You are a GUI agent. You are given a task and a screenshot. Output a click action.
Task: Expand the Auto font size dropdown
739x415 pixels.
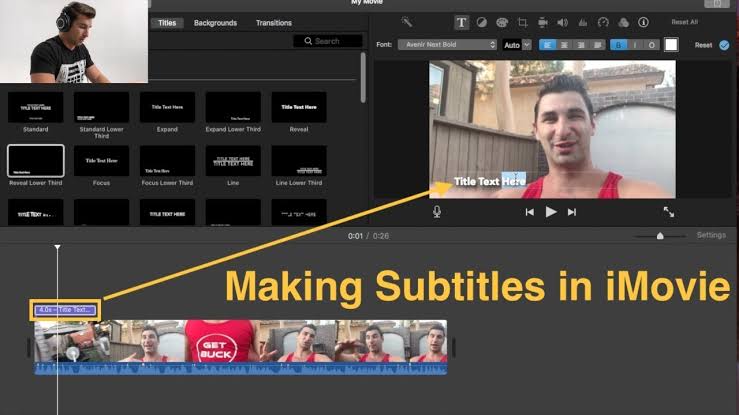click(516, 45)
